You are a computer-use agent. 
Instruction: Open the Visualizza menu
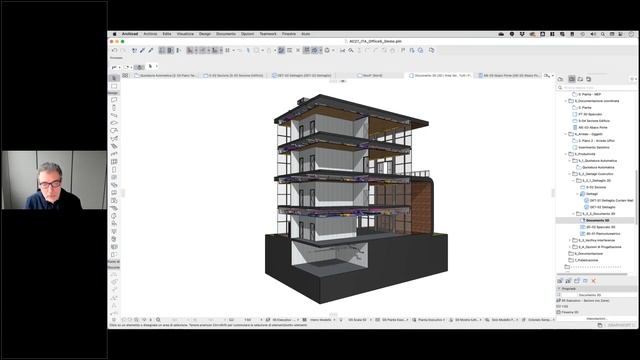pyautogui.click(x=185, y=34)
